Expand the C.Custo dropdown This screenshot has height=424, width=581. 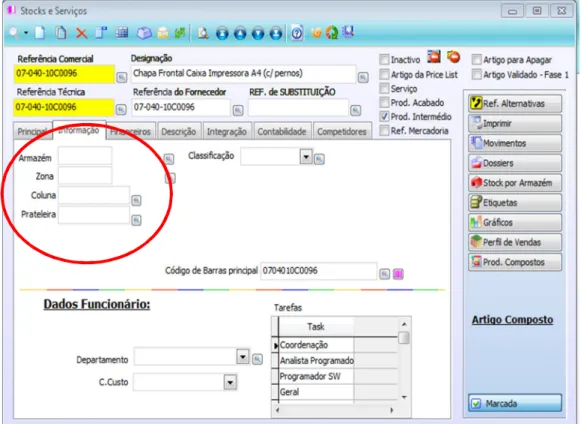click(x=230, y=382)
